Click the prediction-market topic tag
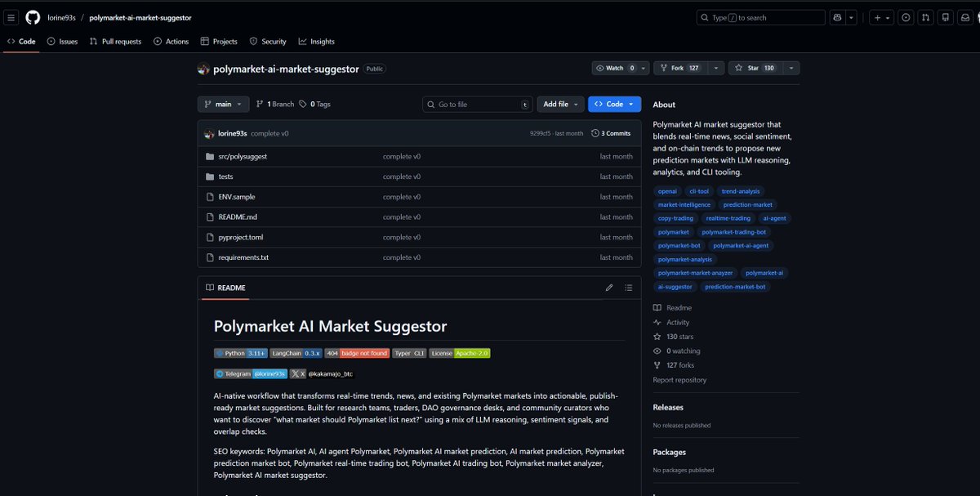The width and height of the screenshot is (980, 496). click(748, 205)
